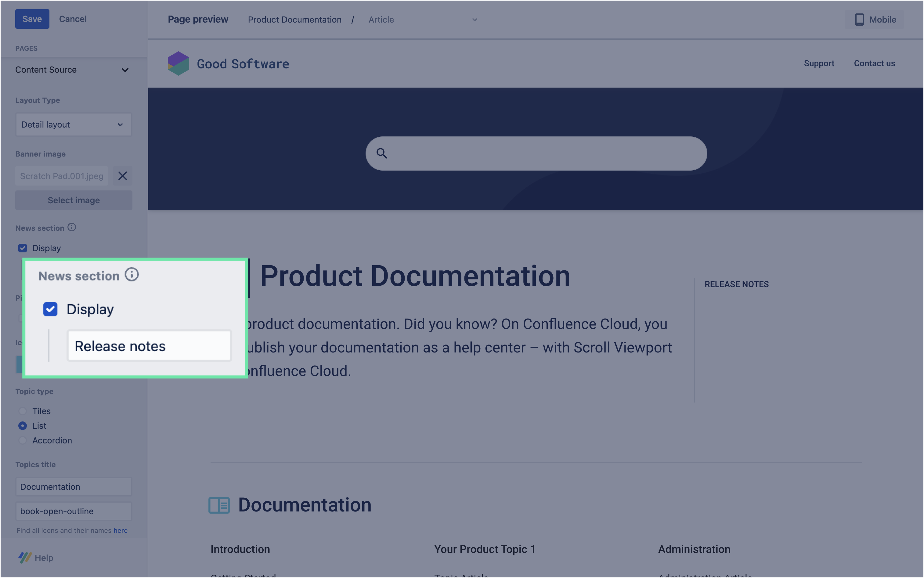Open the Detail layout dropdown

(74, 125)
